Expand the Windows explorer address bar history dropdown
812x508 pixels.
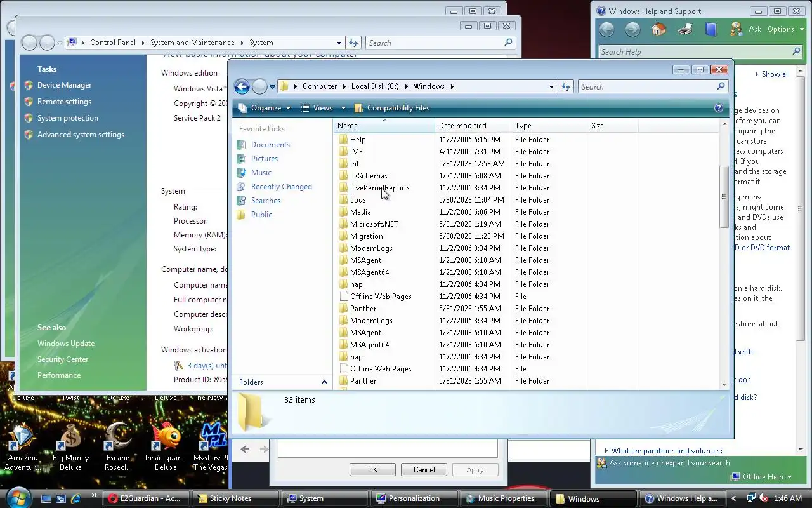click(551, 86)
